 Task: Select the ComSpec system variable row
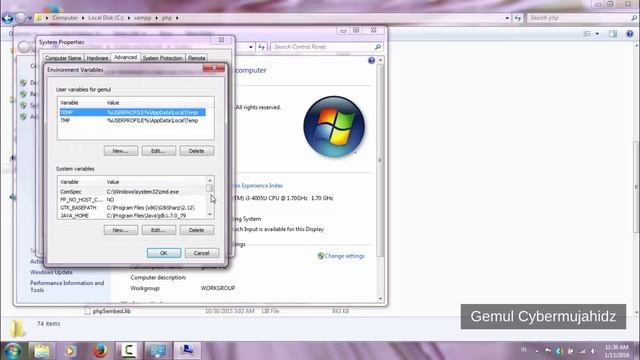tap(132, 191)
